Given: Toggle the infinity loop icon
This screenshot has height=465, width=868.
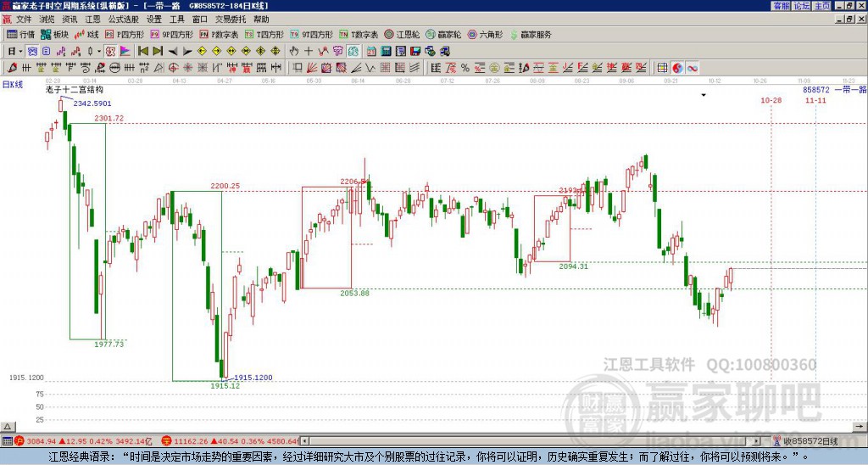Looking at the screenshot, I should [x=692, y=68].
